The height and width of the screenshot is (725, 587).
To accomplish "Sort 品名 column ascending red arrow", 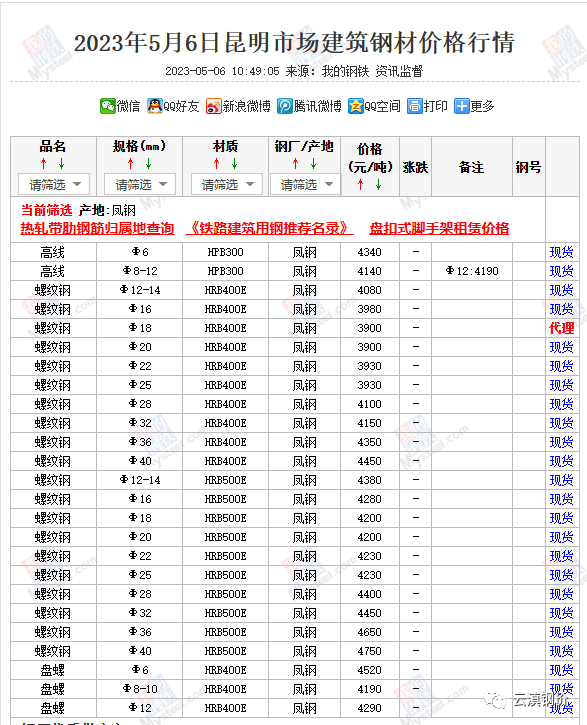I will (43, 164).
